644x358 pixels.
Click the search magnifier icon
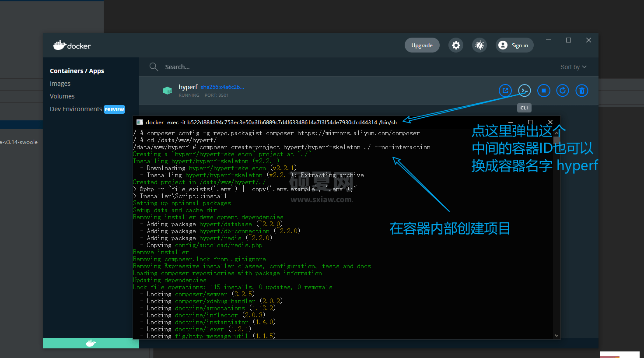click(x=154, y=67)
